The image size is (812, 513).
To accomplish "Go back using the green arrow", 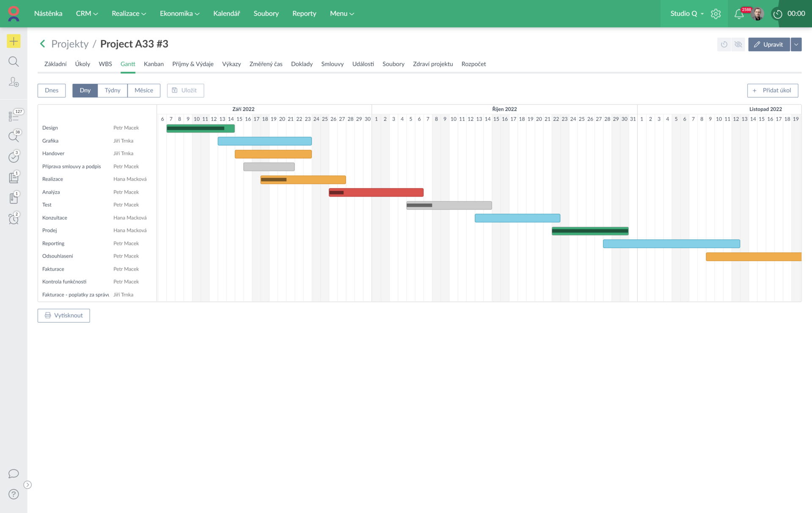I will pos(42,44).
